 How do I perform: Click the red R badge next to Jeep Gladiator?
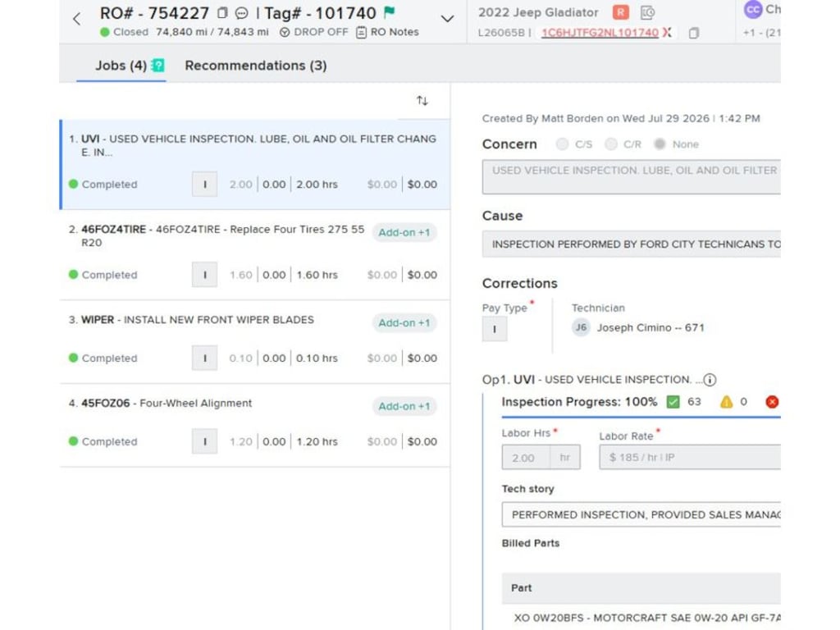pyautogui.click(x=621, y=12)
